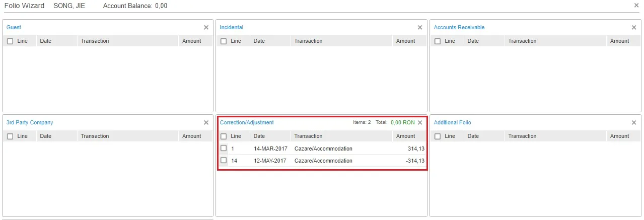The width and height of the screenshot is (644, 220).
Task: Open the Incidental folio title link
Action: pyautogui.click(x=232, y=28)
